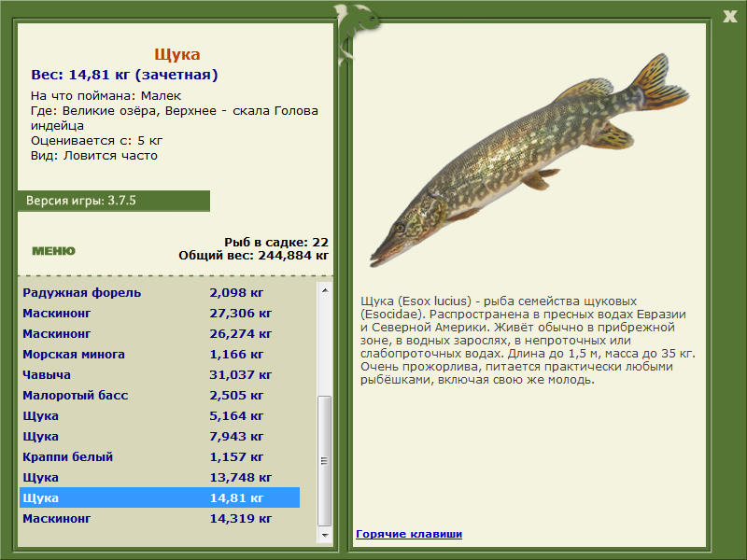Image resolution: width=747 pixels, height=560 pixels.
Task: Select Щука 13,748 кг row
Action: pos(160,477)
